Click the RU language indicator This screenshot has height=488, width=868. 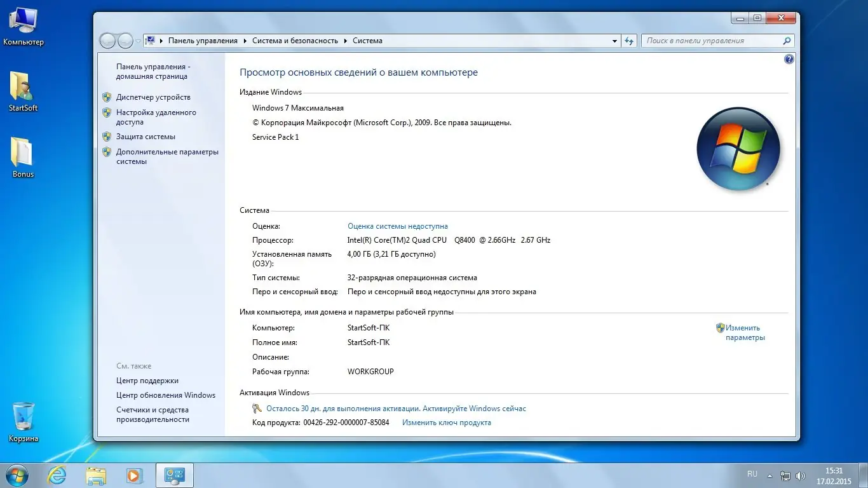coord(752,474)
